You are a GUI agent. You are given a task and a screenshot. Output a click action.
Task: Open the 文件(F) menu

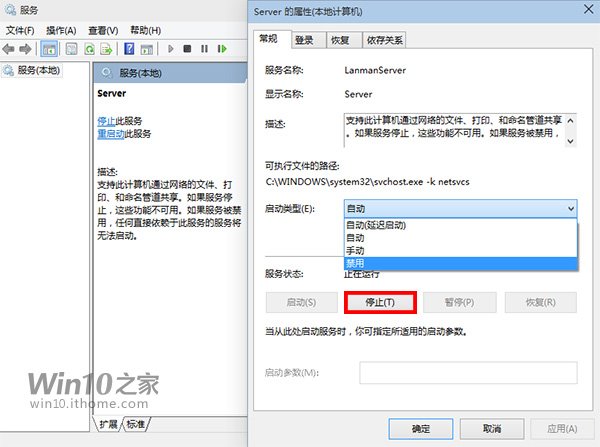20,30
